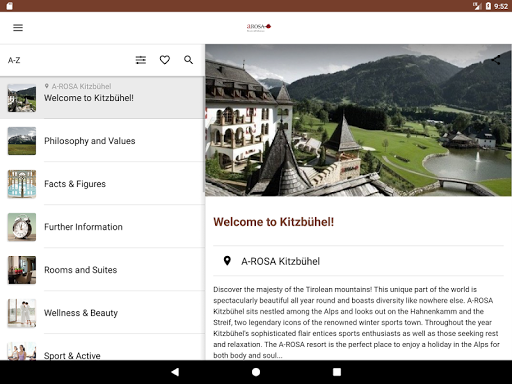The image size is (512, 384).
Task: Open recent apps with square button
Action: click(337, 372)
